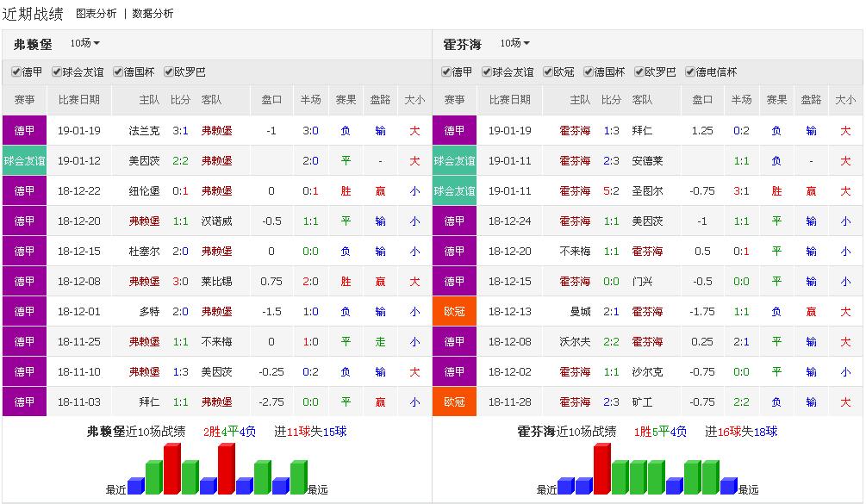The width and height of the screenshot is (866, 504).
Task: Click the 欧冠 badge in the 矿工 match row
Action: click(x=454, y=401)
